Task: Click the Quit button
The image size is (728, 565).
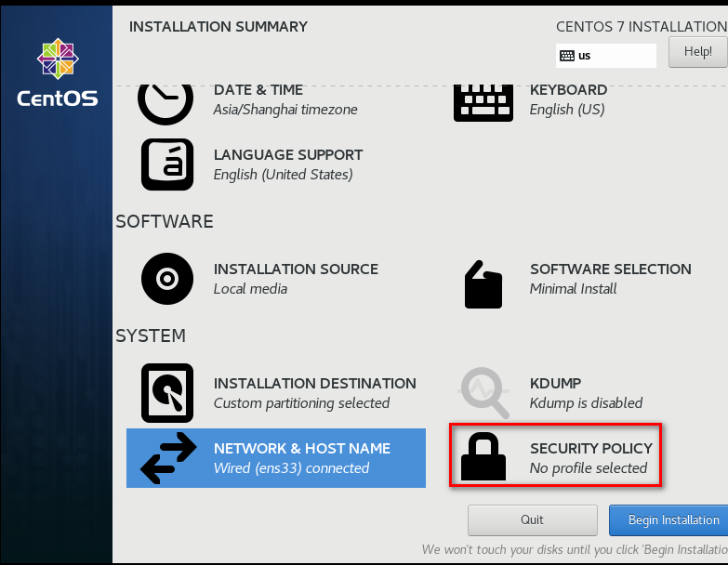Action: 532,520
